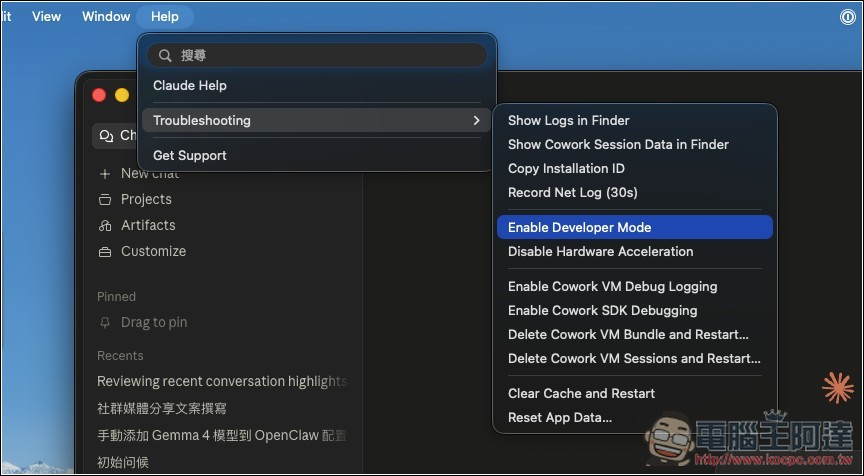Screen dimensions: 864x476
Task: Click the Recents section header
Action: pos(120,355)
